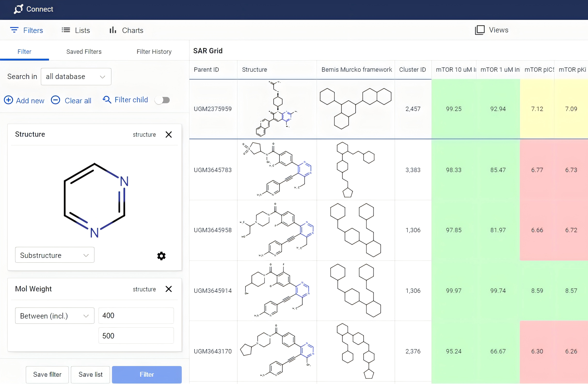Remove the Mol Weight filter card
The width and height of the screenshot is (588, 384).
(x=168, y=289)
